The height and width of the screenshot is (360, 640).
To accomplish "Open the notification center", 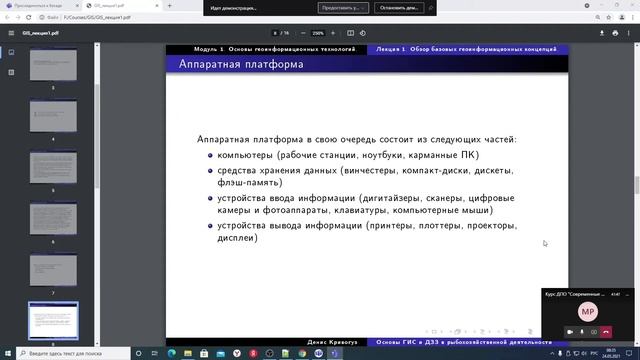I will [629, 353].
